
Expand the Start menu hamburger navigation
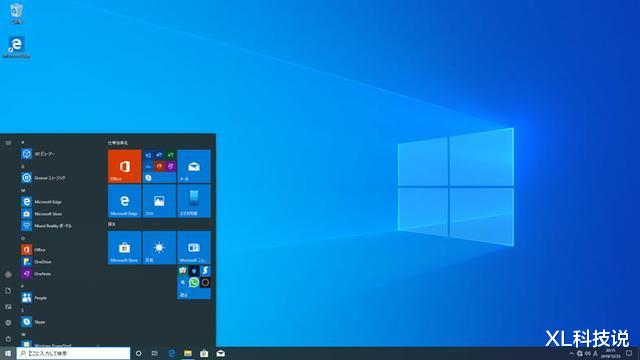click(x=8, y=143)
